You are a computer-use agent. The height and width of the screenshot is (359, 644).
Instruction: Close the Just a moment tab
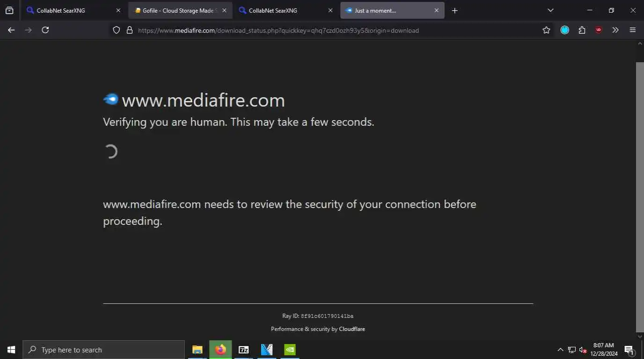[x=436, y=10]
